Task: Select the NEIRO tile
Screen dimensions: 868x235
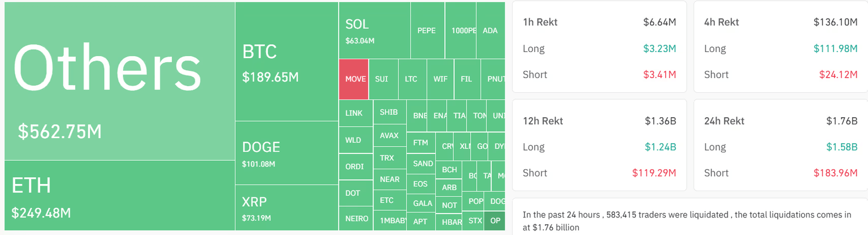Action: coord(356,219)
